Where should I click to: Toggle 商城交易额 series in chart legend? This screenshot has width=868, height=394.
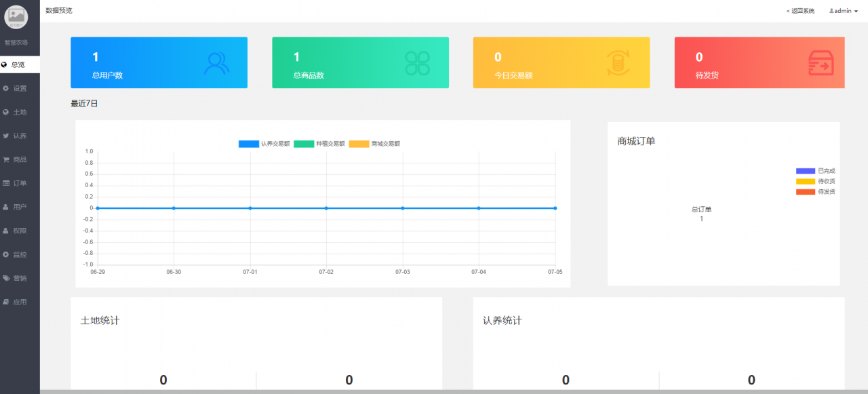pyautogui.click(x=374, y=144)
